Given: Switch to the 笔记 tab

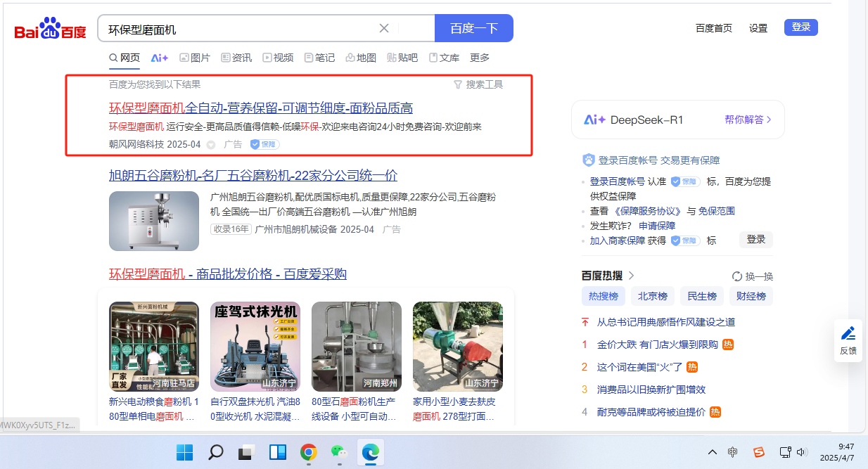Looking at the screenshot, I should 319,58.
